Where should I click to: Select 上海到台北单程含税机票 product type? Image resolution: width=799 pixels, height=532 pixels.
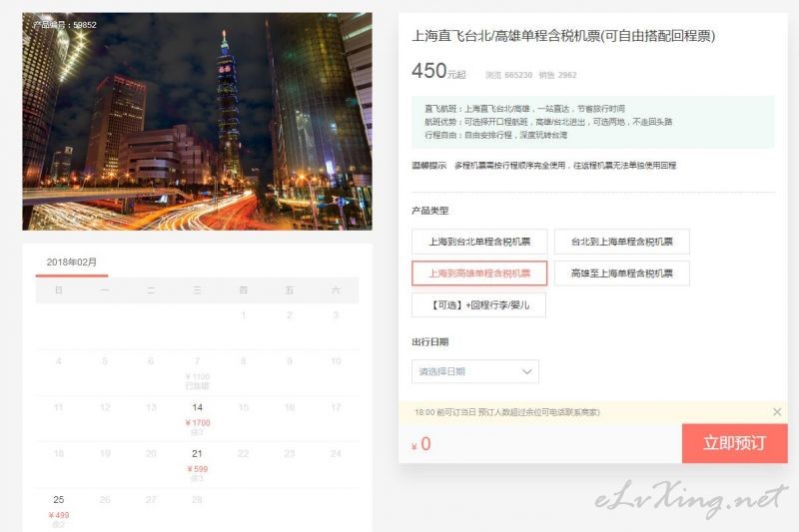[479, 242]
